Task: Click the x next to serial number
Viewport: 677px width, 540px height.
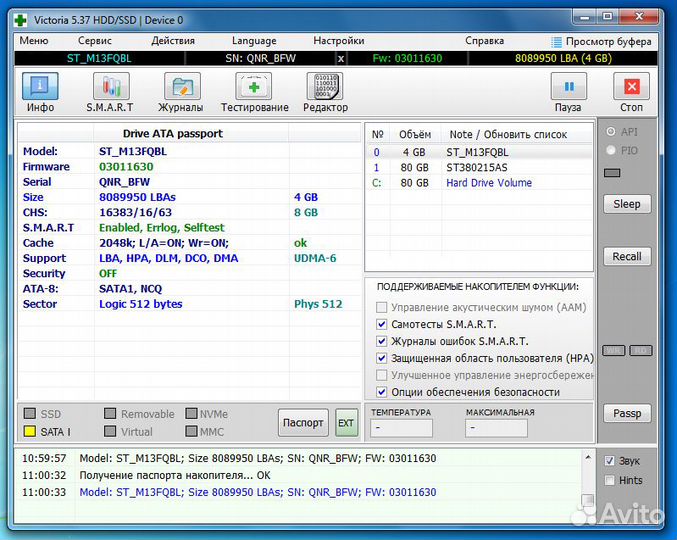Action: point(341,59)
